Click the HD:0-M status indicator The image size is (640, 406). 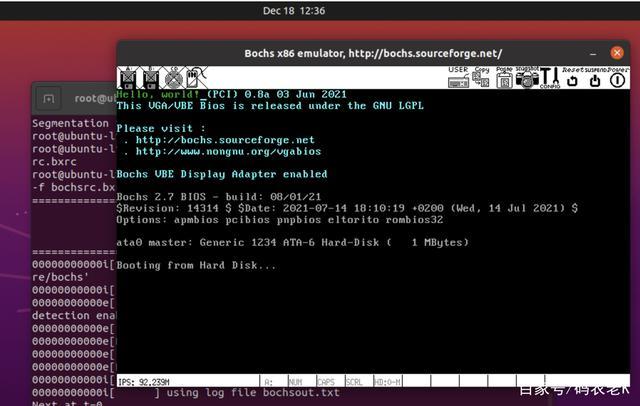click(x=387, y=382)
